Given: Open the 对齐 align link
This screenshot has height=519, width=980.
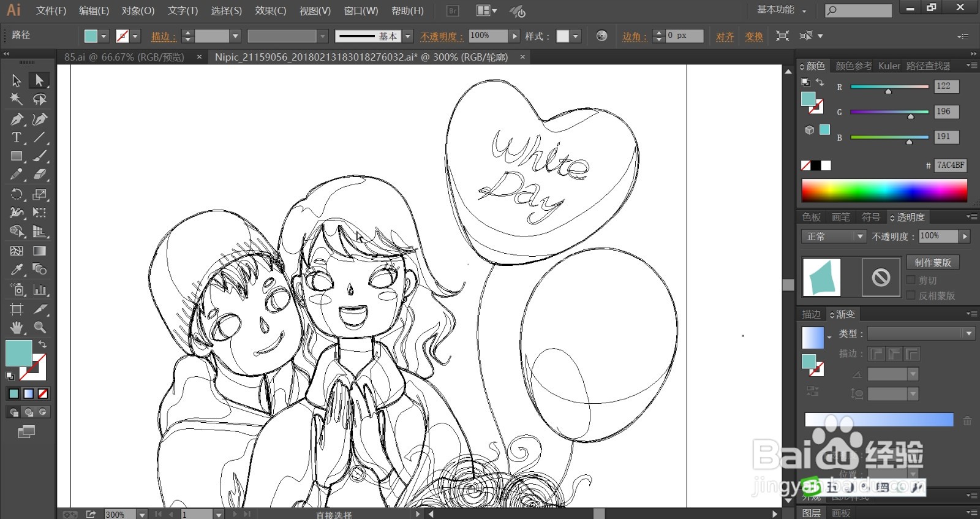Looking at the screenshot, I should coord(725,36).
